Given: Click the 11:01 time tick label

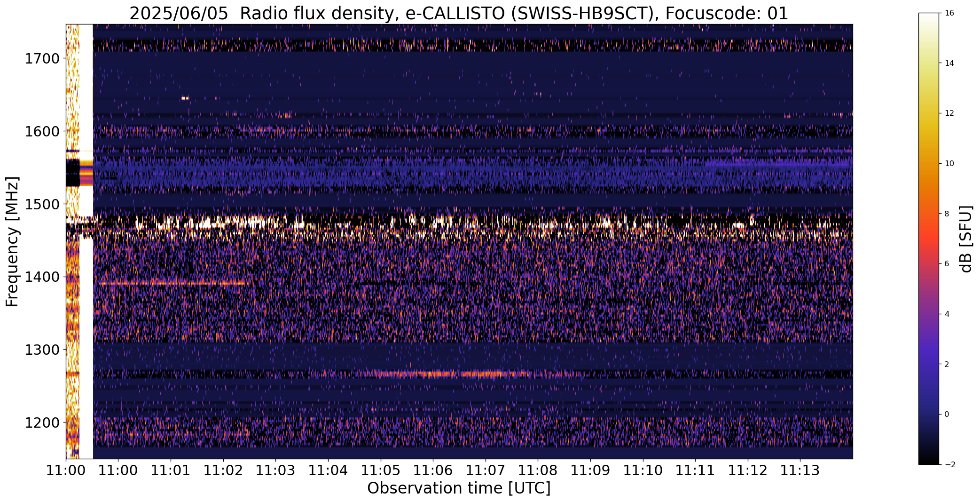Looking at the screenshot, I should pyautogui.click(x=171, y=470).
